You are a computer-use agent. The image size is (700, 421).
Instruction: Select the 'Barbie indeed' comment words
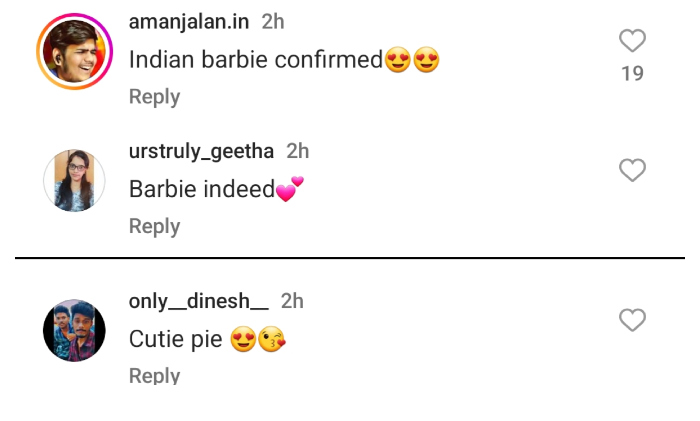pos(201,189)
